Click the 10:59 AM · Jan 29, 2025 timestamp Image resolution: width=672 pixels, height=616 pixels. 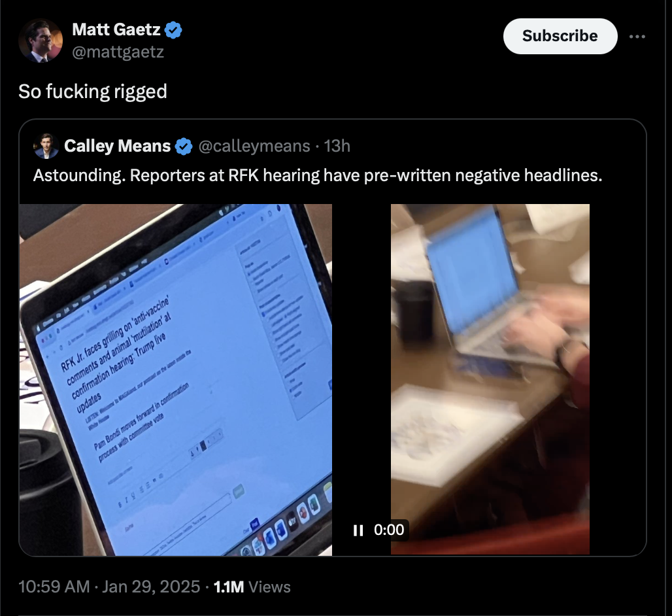click(109, 587)
